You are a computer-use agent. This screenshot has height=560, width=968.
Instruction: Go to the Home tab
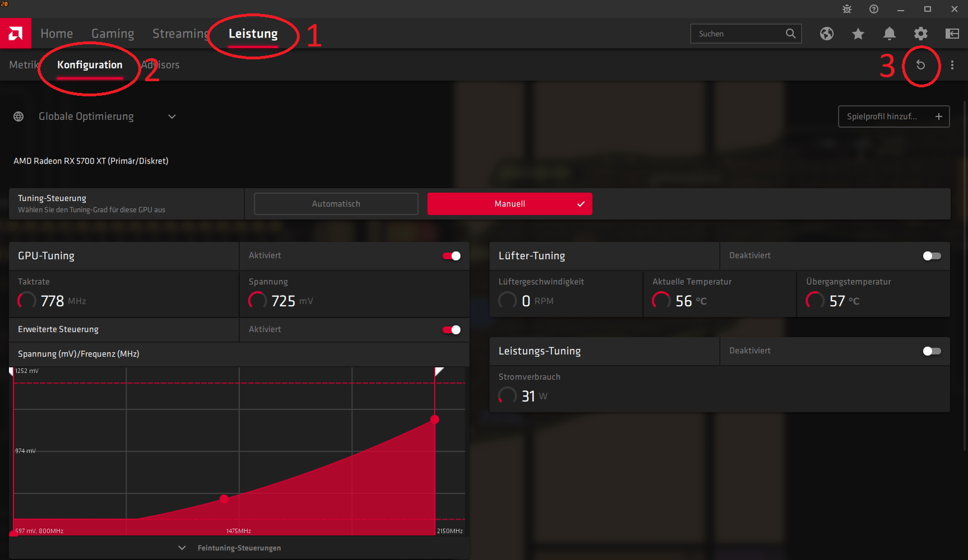(x=57, y=34)
